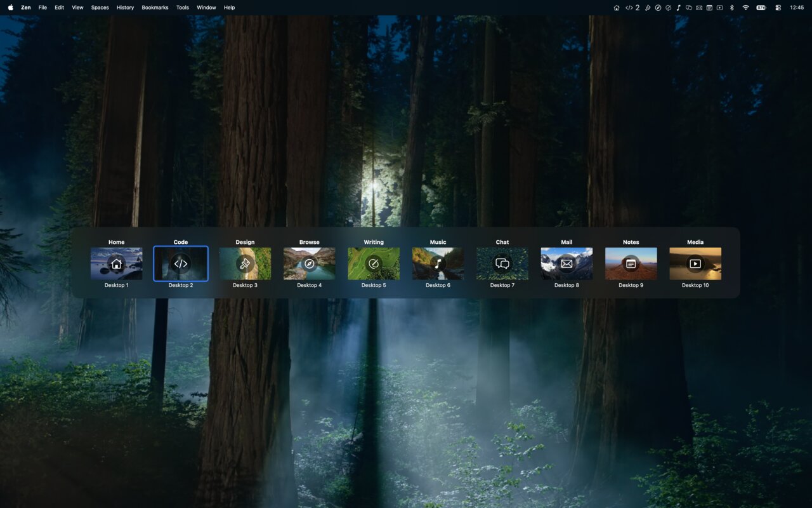Open Control Center from the menu bar
Screen dimensions: 812x508
778,8
